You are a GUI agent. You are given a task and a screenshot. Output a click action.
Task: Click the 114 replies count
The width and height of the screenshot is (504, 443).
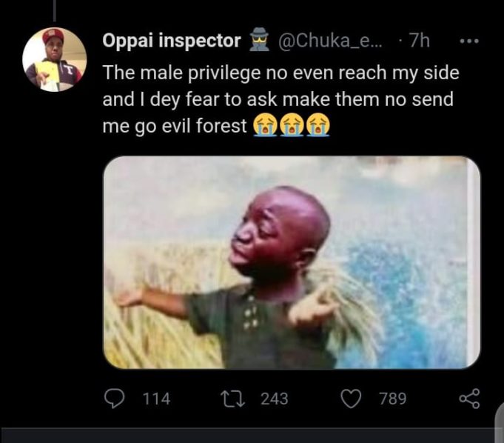(x=155, y=399)
